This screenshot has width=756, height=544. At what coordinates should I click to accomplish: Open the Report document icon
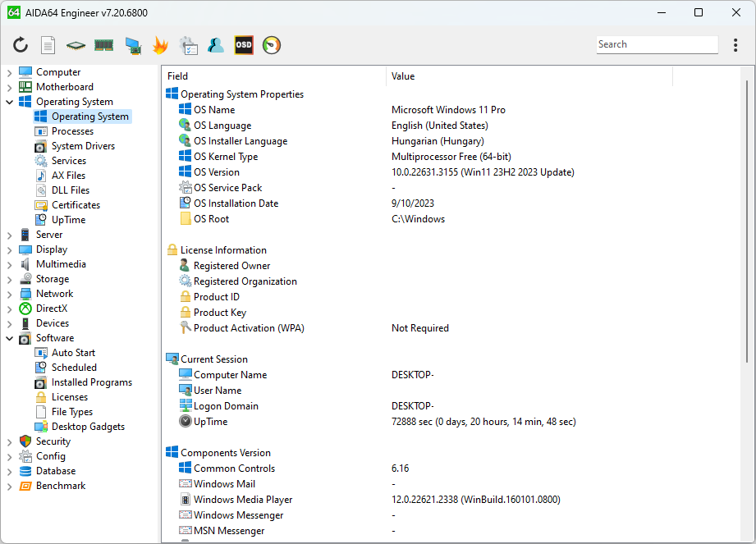(48, 45)
